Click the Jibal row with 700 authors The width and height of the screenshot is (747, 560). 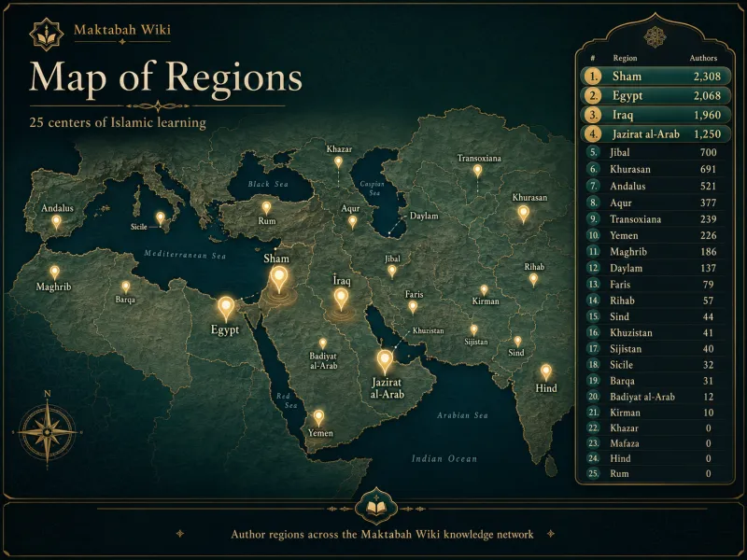655,152
